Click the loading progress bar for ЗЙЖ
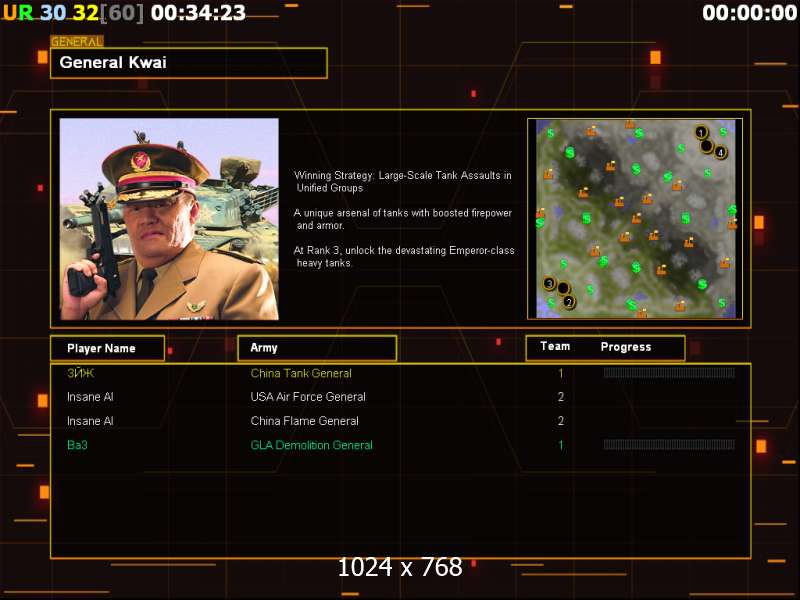This screenshot has height=600, width=800. tap(669, 373)
